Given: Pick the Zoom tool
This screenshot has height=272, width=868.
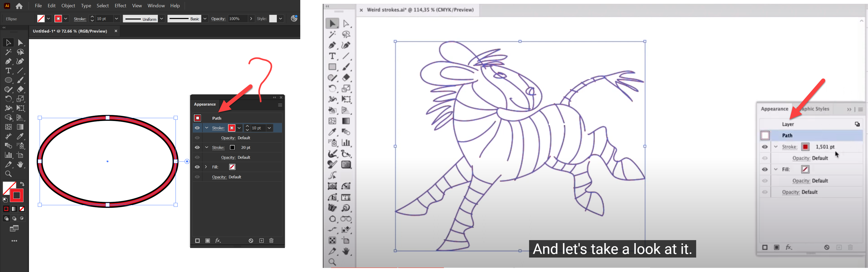Looking at the screenshot, I should coord(8,174).
